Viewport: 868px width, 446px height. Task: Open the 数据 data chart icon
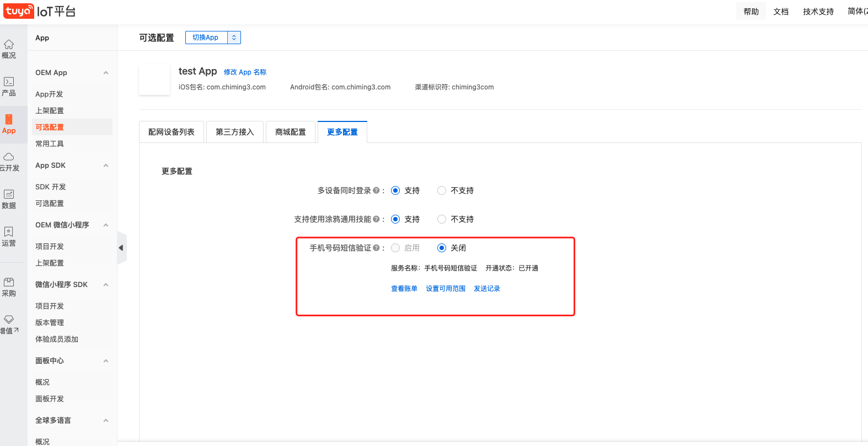[x=9, y=195]
